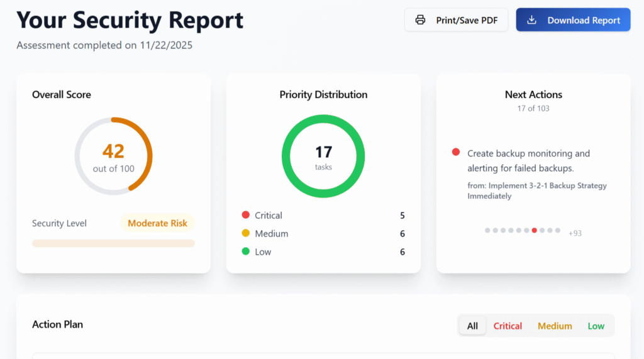The image size is (644, 359).
Task: Click the Download Report button
Action: pos(573,20)
